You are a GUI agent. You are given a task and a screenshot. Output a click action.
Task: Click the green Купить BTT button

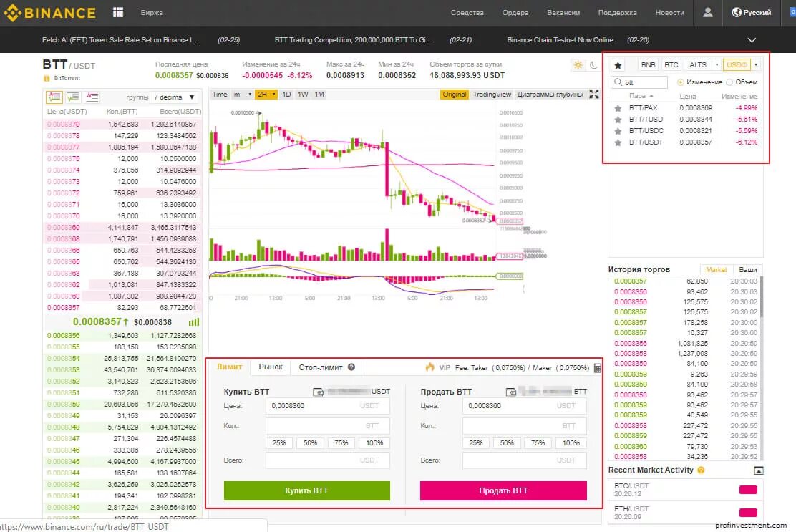click(306, 490)
